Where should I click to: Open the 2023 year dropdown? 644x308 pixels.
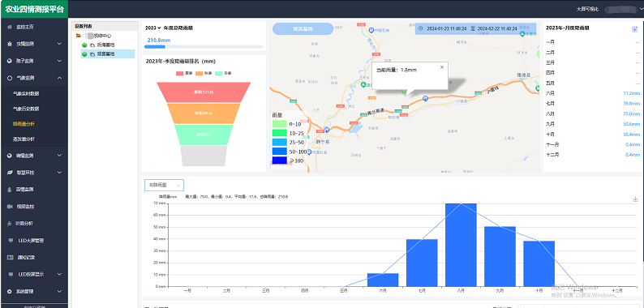[152, 28]
